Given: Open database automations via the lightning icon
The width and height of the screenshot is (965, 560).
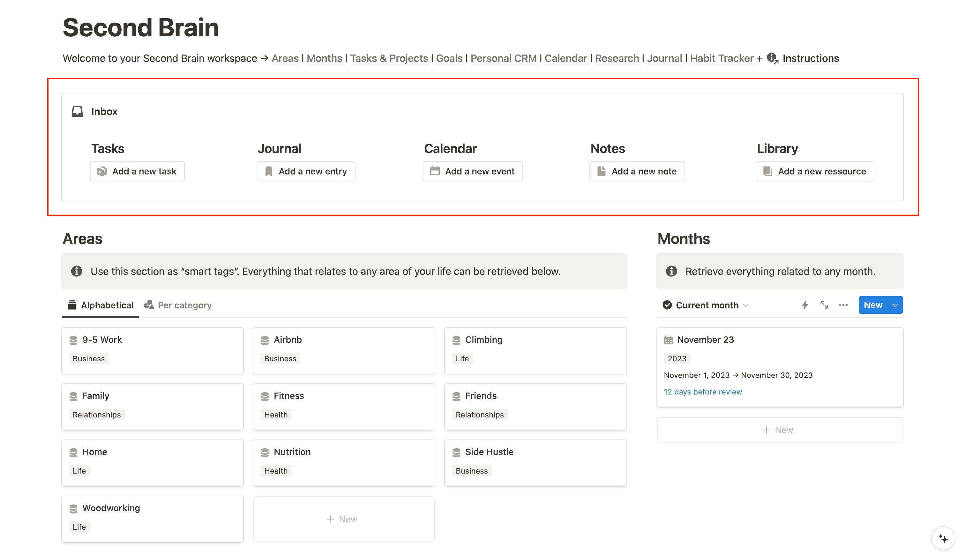Looking at the screenshot, I should point(804,305).
